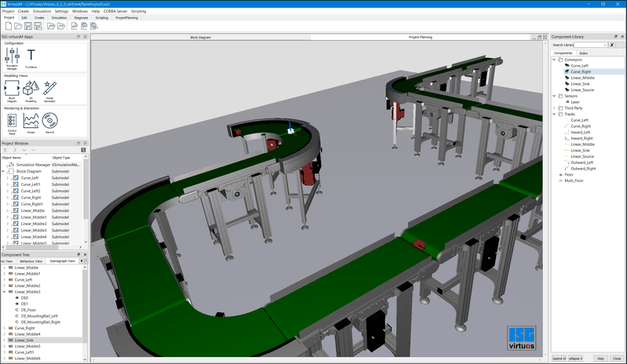Open the Control Panel monitoring app
Screen dimensions: 627x364
coord(12,122)
